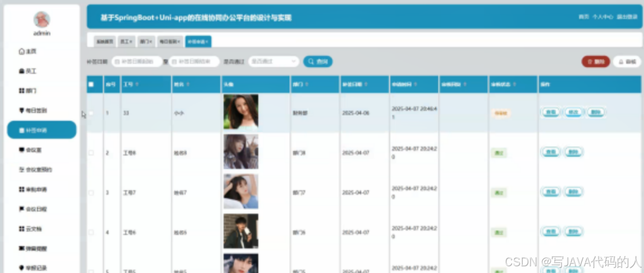Open the avatar photo in row 工号7
644x273 pixels.
[241, 191]
